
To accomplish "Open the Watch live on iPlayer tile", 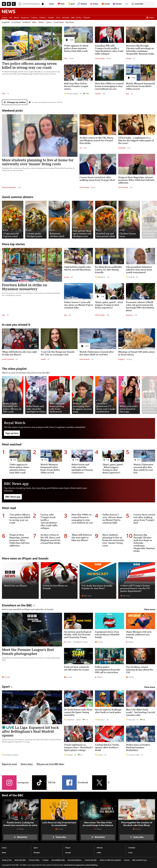I will coord(20,580).
